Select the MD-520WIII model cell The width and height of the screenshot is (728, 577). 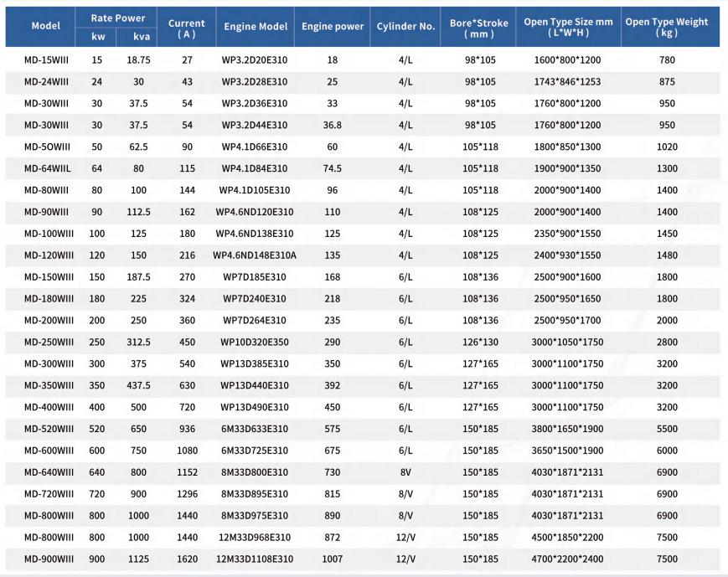(x=49, y=429)
